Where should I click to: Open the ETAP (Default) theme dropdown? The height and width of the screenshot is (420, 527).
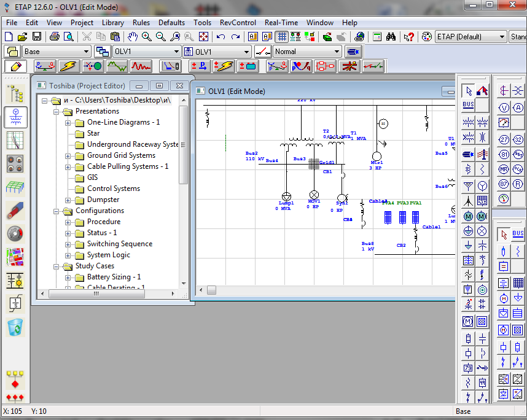pyautogui.click(x=502, y=37)
